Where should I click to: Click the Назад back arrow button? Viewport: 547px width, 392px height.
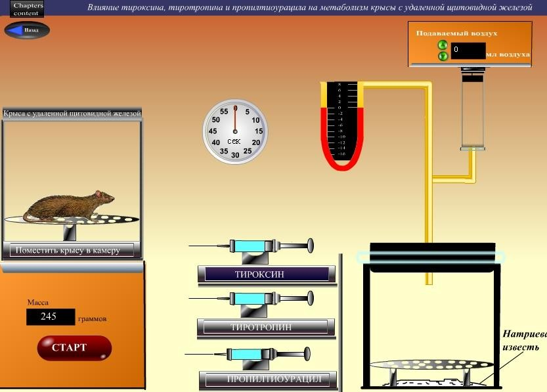(x=26, y=30)
